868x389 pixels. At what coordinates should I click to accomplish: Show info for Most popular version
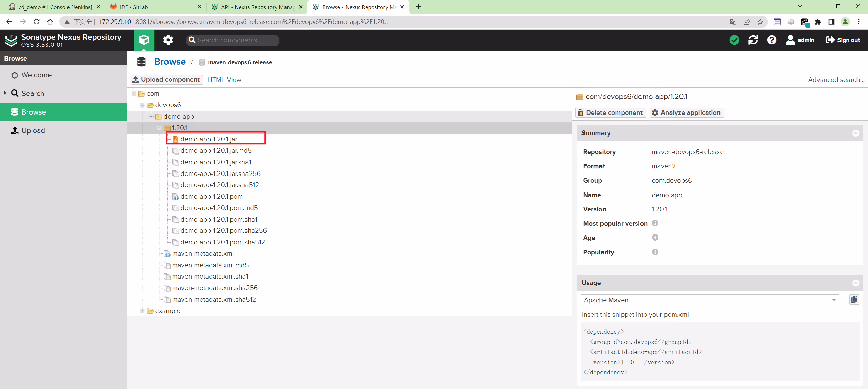[655, 223]
